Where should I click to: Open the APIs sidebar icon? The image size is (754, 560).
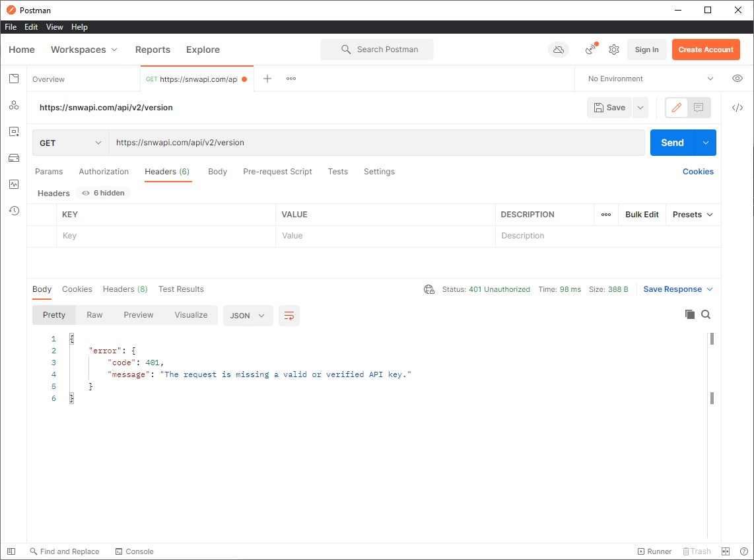[x=14, y=105]
